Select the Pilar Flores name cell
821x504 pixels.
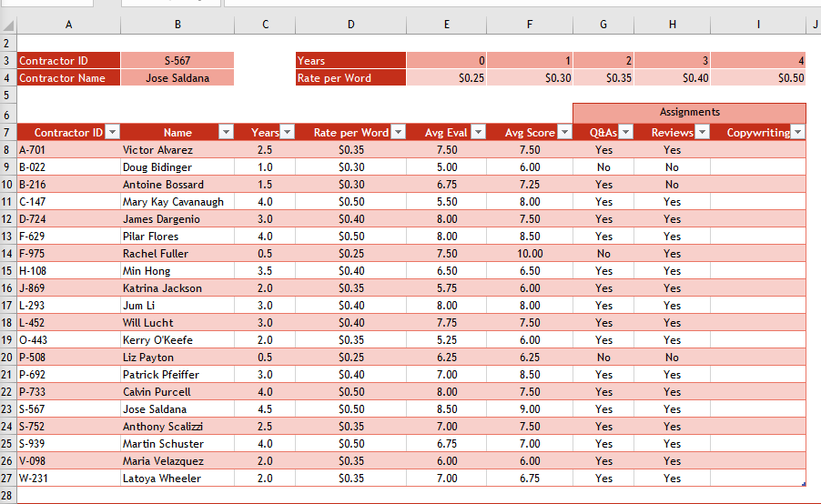coord(177,236)
